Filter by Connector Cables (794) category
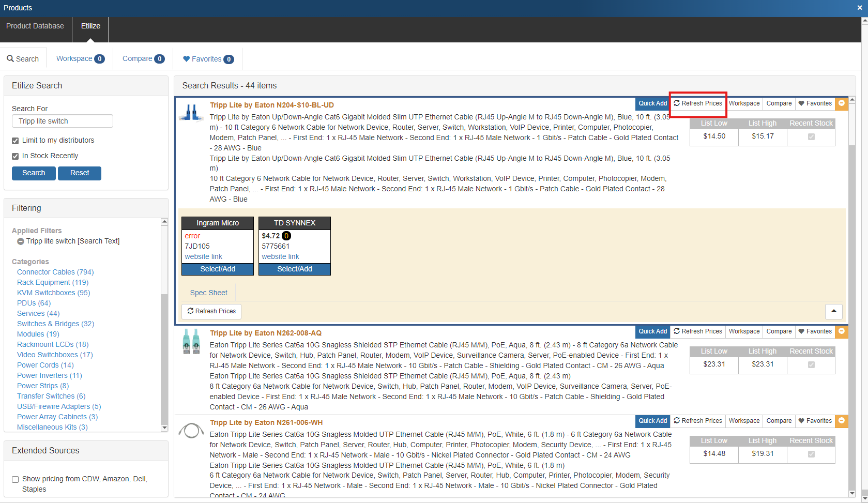Image resolution: width=868 pixels, height=503 pixels. coord(55,272)
